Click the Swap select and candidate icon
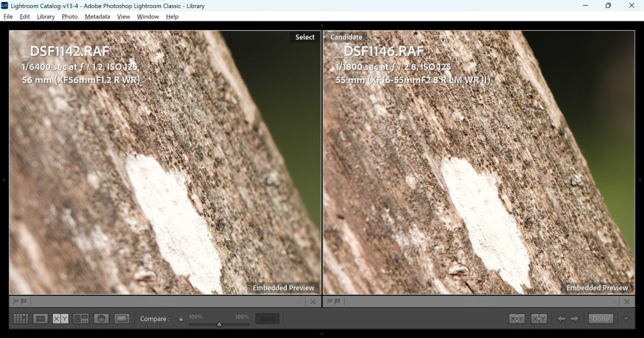 517,319
